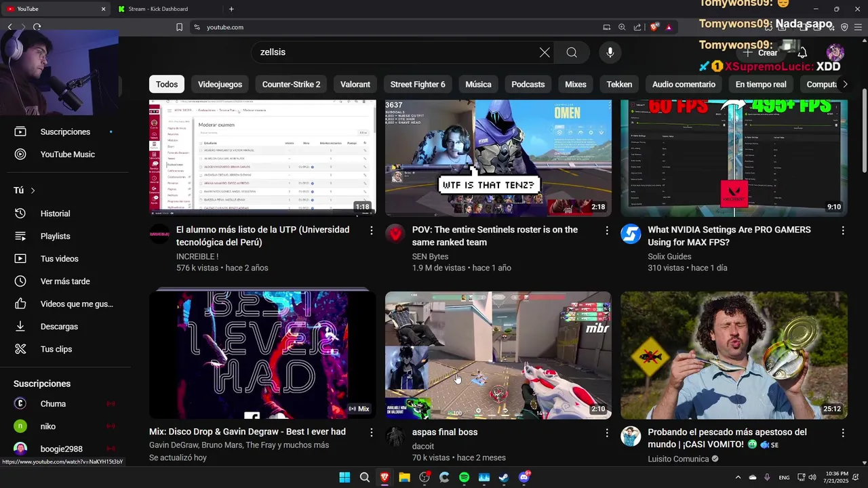This screenshot has height=488, width=868.
Task: Open Steam from the taskbar
Action: tap(504, 477)
